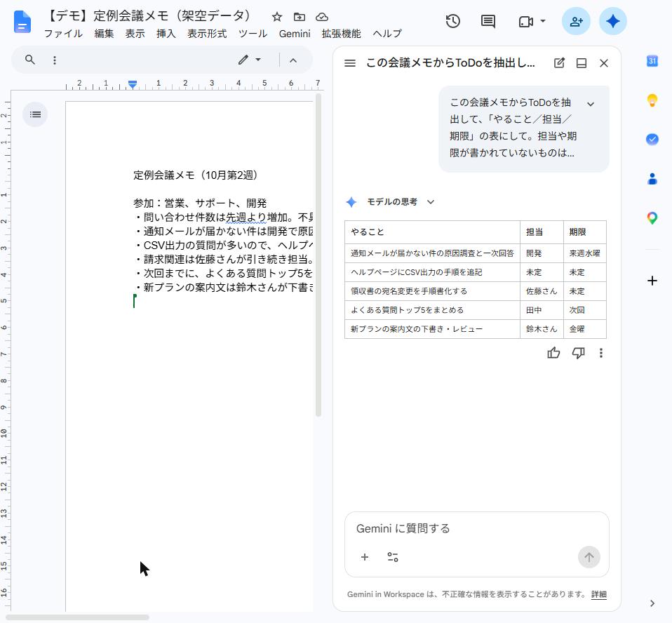672x623 pixels.
Task: Open Google Calendar side panel
Action: (652, 61)
